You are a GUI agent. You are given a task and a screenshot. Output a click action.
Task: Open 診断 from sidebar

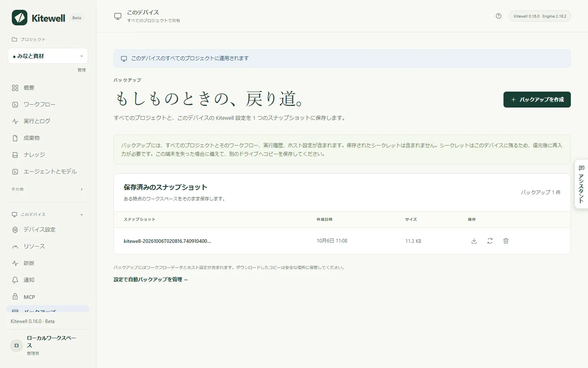(48, 263)
